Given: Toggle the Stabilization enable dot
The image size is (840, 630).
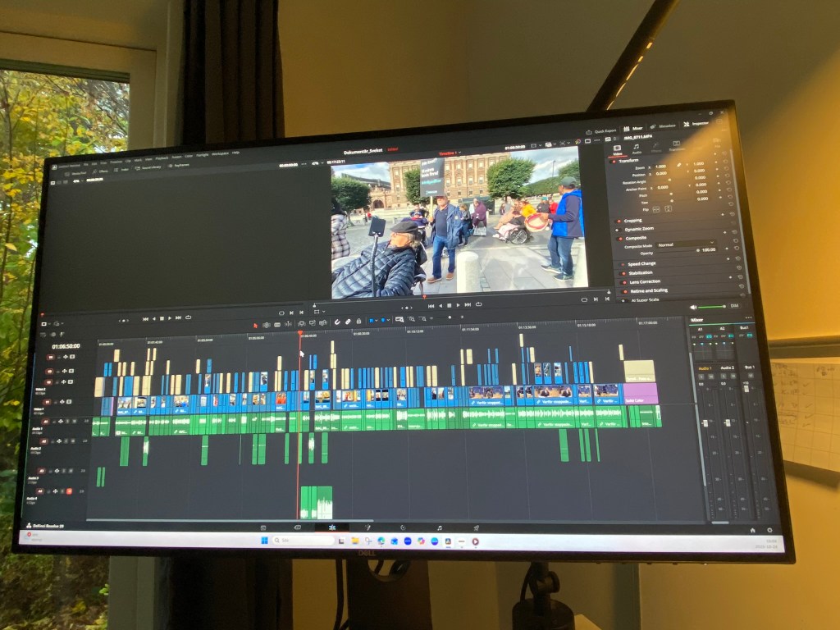Looking at the screenshot, I should coord(623,274).
